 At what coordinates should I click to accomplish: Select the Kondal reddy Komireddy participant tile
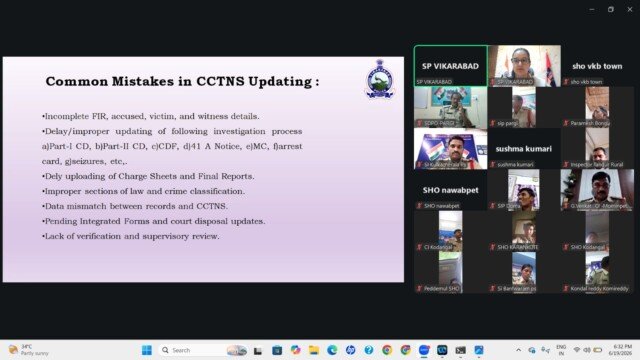pyautogui.click(x=598, y=272)
